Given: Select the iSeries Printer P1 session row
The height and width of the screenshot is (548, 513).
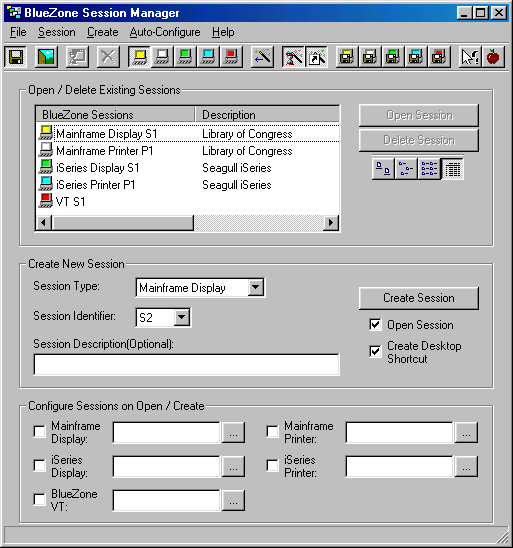Looking at the screenshot, I should coord(188,185).
